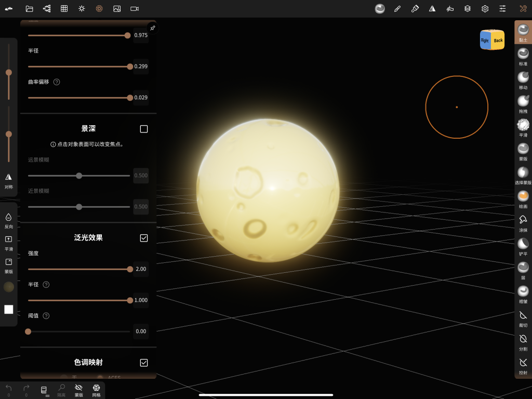Screen dimensions: 532x399
Task: Open the Scene hierarchy menu
Action: point(47,9)
